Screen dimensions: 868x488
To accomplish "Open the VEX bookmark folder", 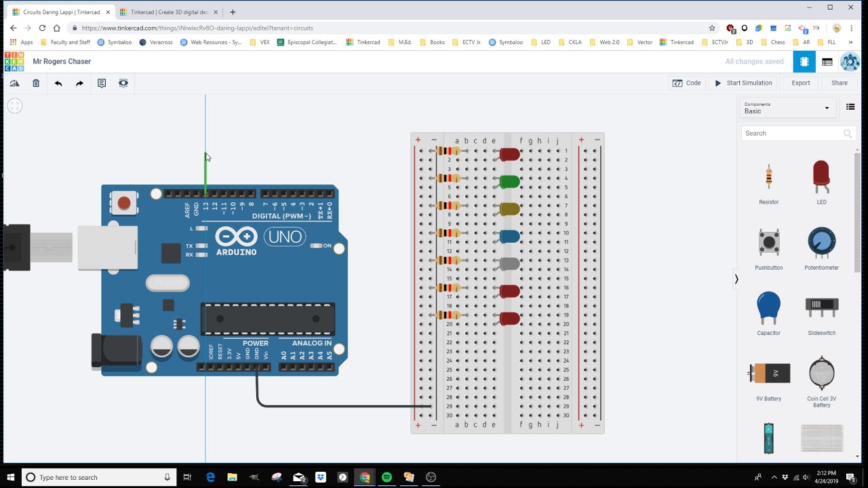I will point(260,42).
